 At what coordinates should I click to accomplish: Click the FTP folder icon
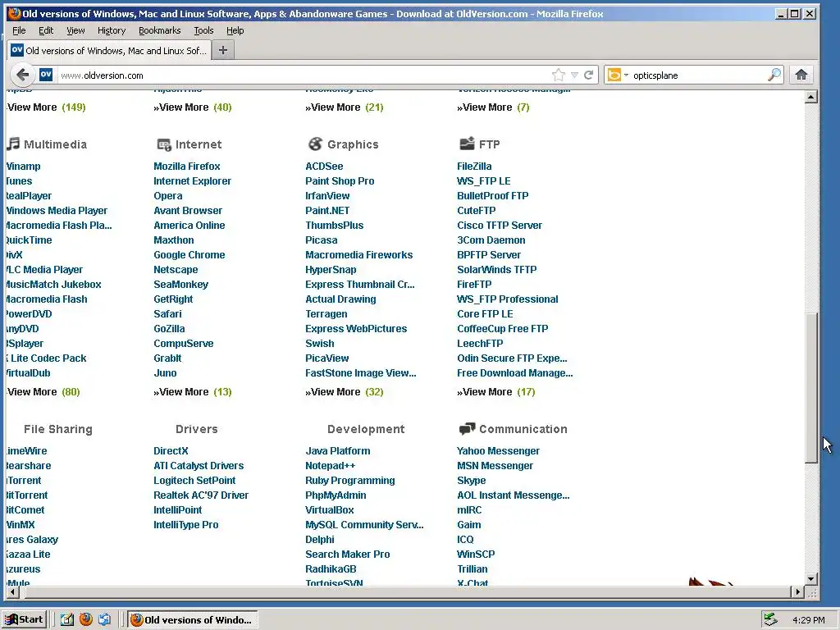click(467, 144)
